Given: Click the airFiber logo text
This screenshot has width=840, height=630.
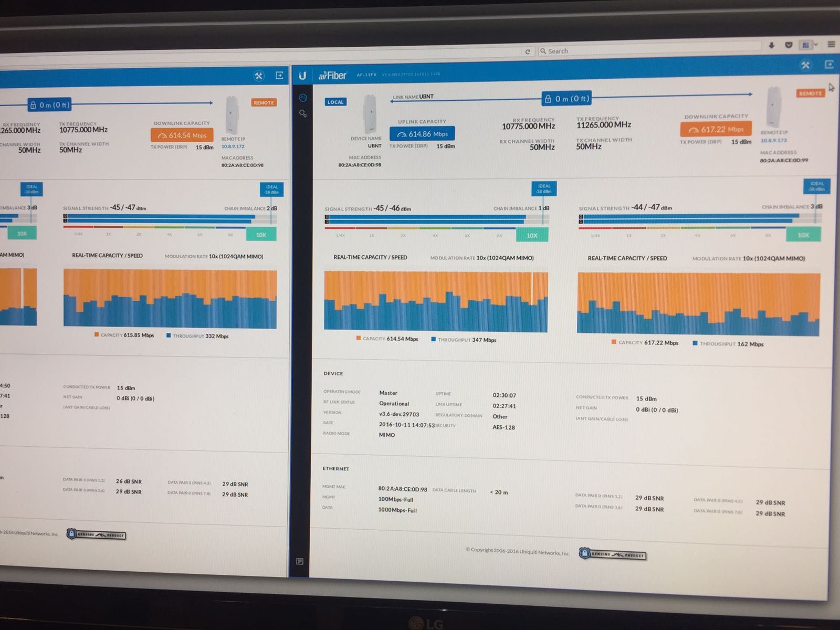Looking at the screenshot, I should point(332,76).
